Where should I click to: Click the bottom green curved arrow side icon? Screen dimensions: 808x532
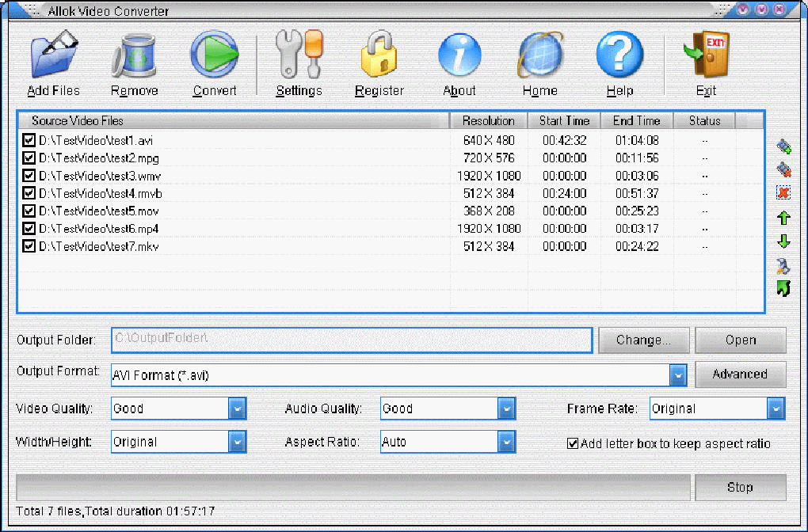click(x=783, y=288)
